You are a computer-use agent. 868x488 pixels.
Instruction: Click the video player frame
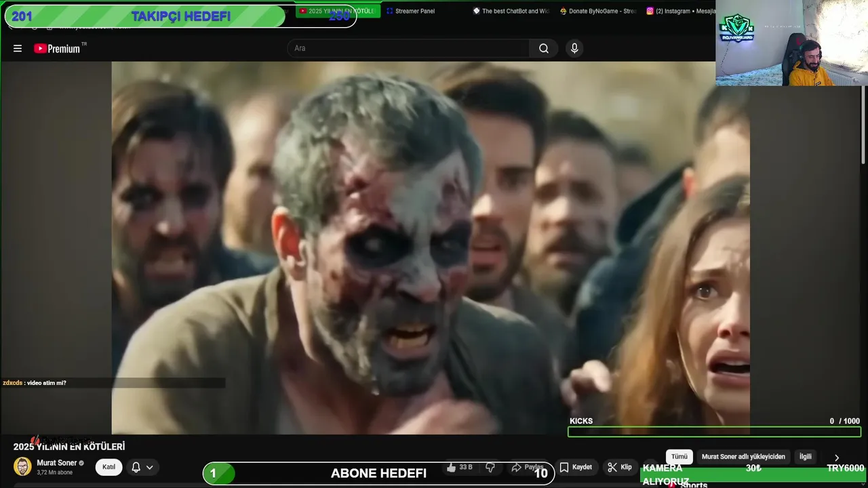431,247
